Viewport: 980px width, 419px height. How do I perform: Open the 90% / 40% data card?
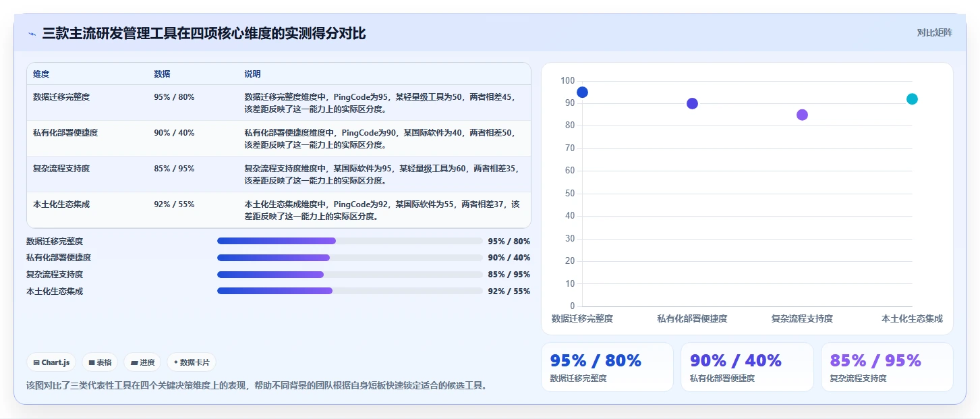[747, 367]
